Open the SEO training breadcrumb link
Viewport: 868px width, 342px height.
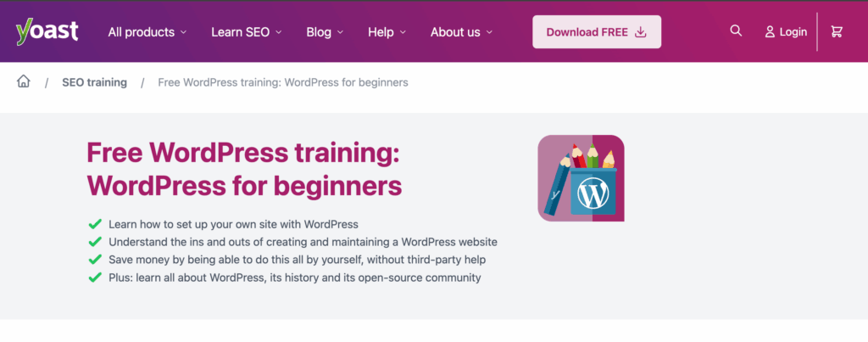95,82
